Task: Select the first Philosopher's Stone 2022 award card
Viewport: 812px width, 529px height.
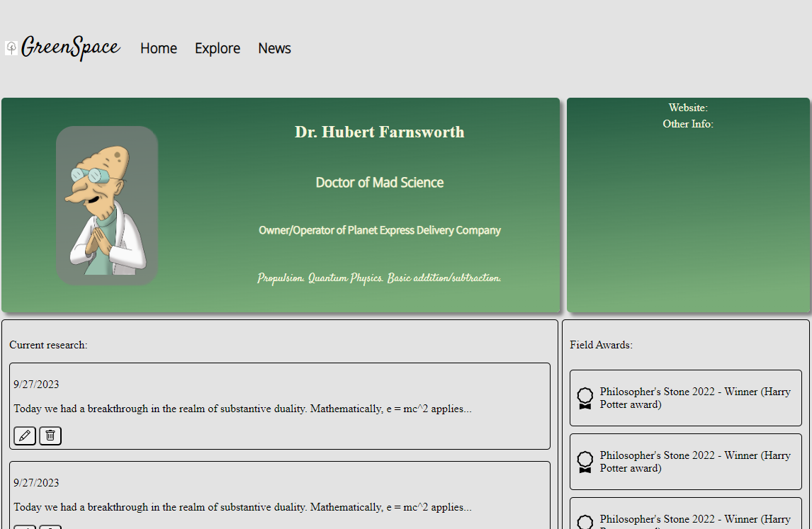Action: tap(686, 398)
